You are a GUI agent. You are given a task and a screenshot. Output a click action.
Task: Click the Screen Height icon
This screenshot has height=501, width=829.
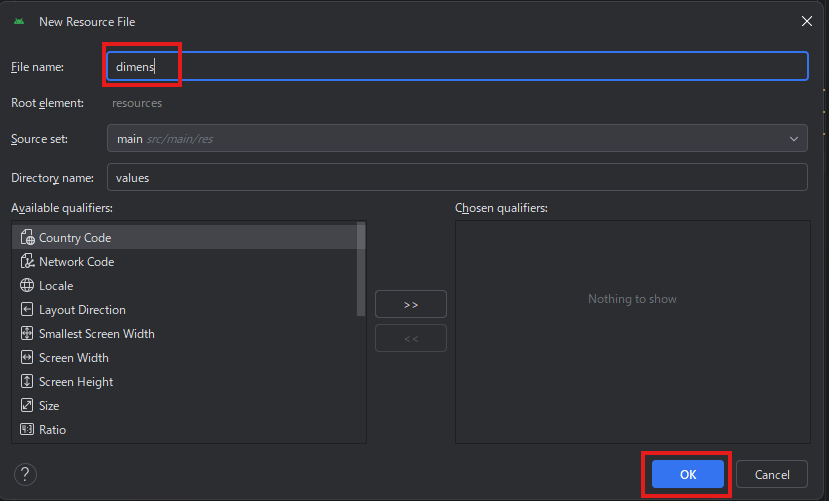[x=27, y=381]
